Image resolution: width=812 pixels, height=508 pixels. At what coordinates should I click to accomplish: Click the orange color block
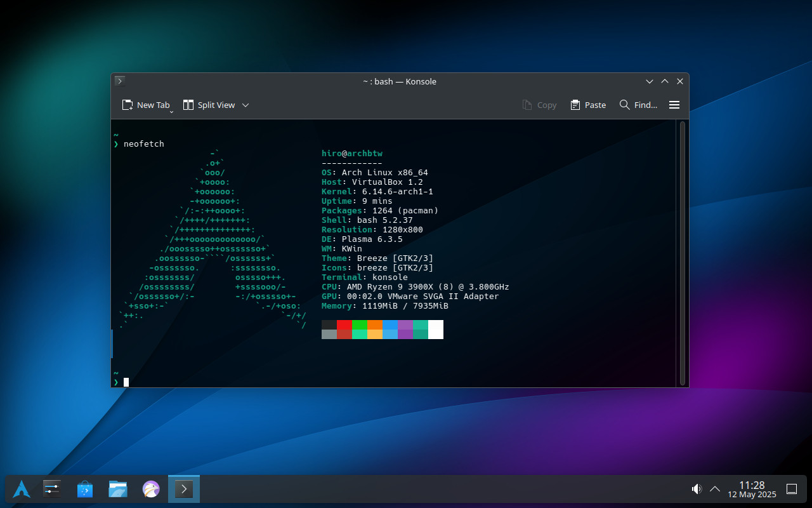[375, 324]
